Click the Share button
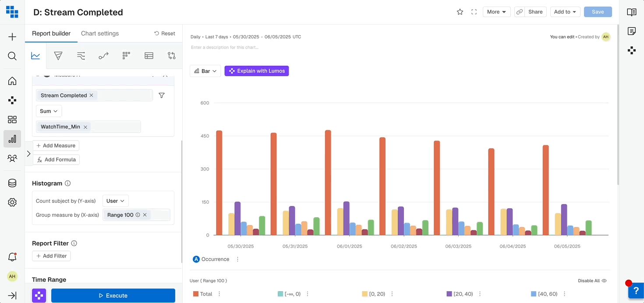This screenshot has width=644, height=303. pyautogui.click(x=535, y=12)
